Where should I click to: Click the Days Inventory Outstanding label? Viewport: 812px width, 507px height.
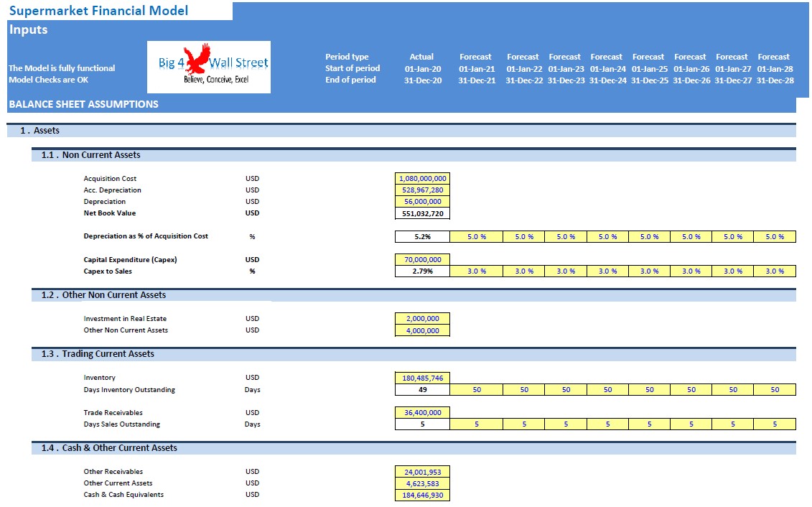[x=129, y=389]
